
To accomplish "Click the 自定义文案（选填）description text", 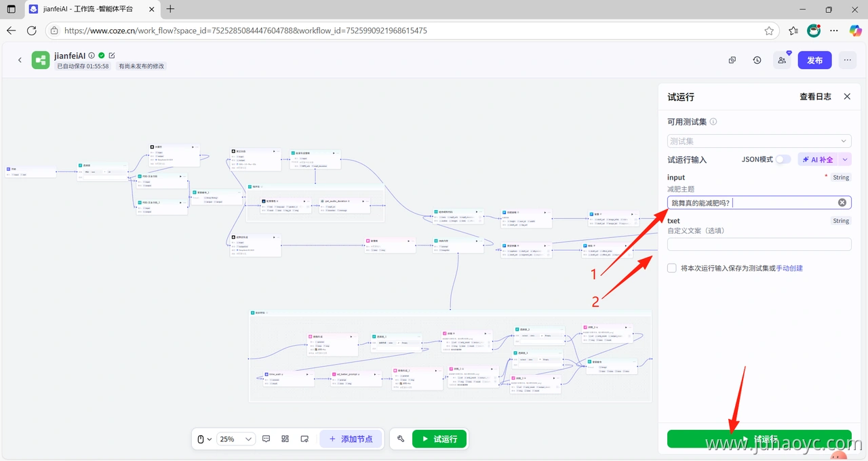I will [x=696, y=230].
